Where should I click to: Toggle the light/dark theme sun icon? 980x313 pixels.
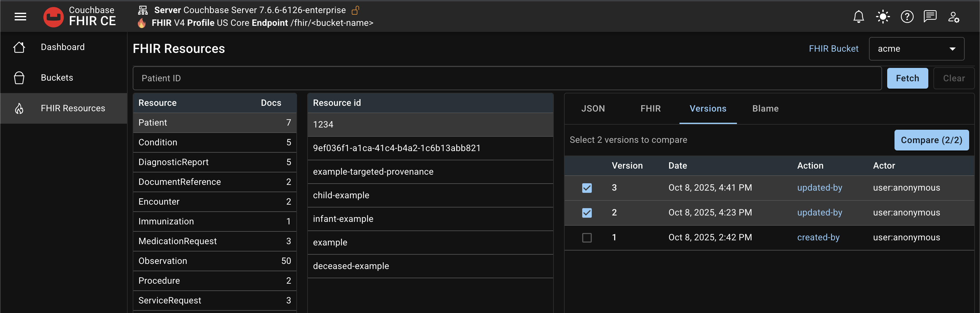click(882, 17)
